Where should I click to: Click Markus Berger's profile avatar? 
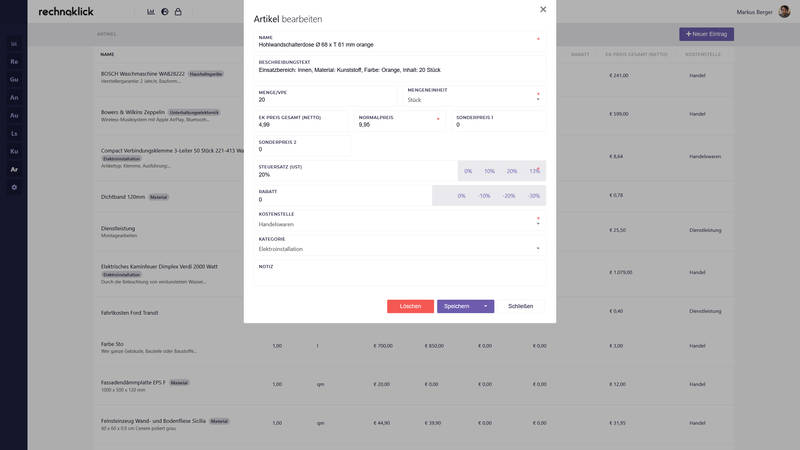784,11
